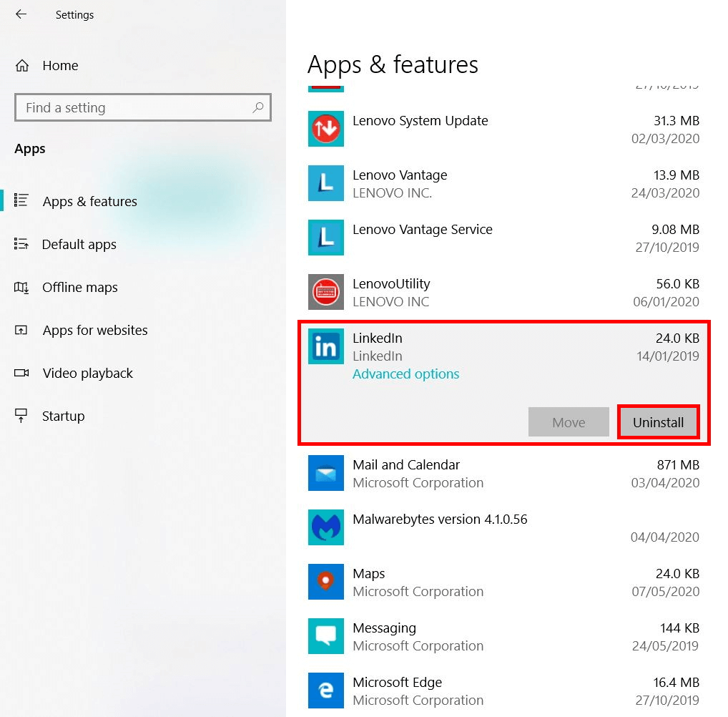Click the LenovoUtility app icon
This screenshot has width=728, height=717.
pyautogui.click(x=326, y=292)
